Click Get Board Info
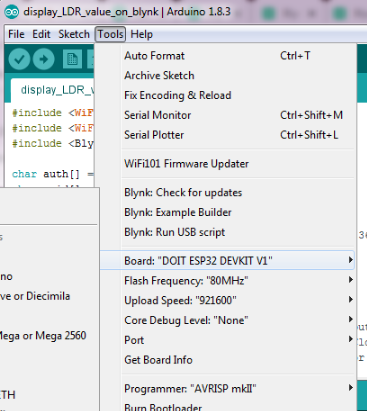Viewport: 368px width, 415px height. (228, 360)
